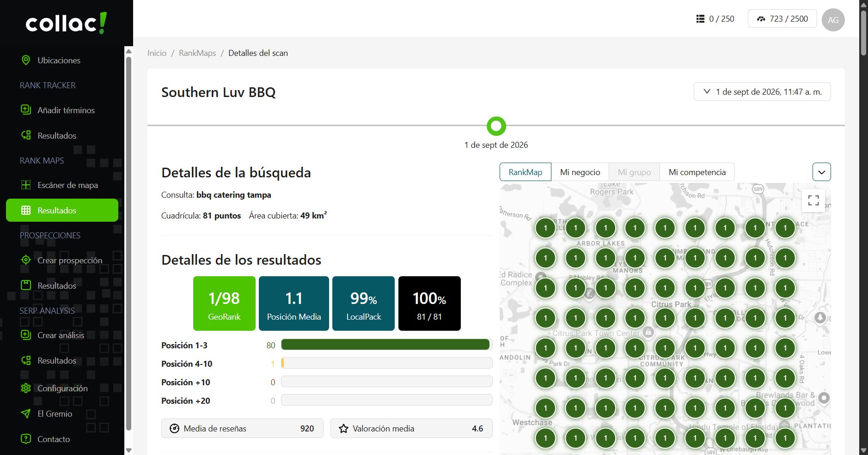Click the Ubicaciones pin icon in sidebar
The width and height of the screenshot is (868, 455).
coord(26,60)
